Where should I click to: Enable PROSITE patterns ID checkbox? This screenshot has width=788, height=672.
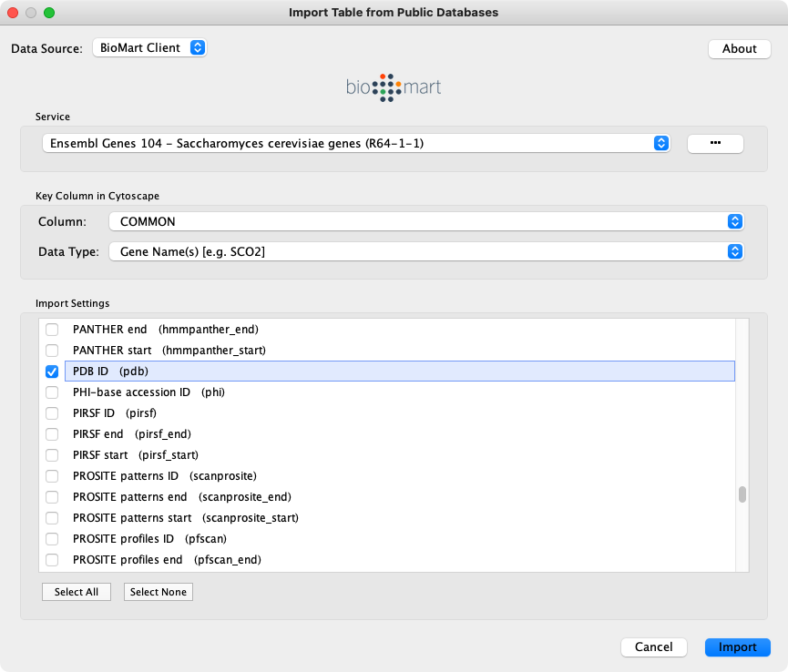tap(52, 476)
